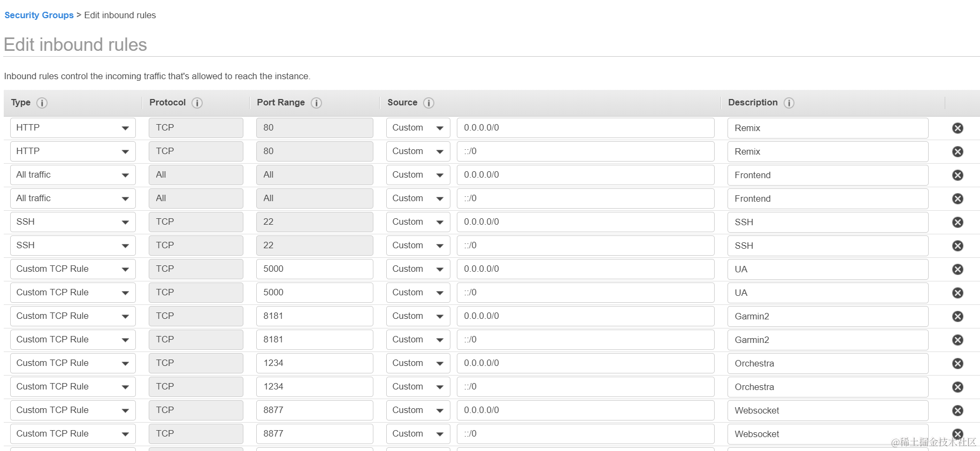Edit port range field showing 5000 for 0.0.0.0/0
The height and width of the screenshot is (451, 980).
point(315,269)
